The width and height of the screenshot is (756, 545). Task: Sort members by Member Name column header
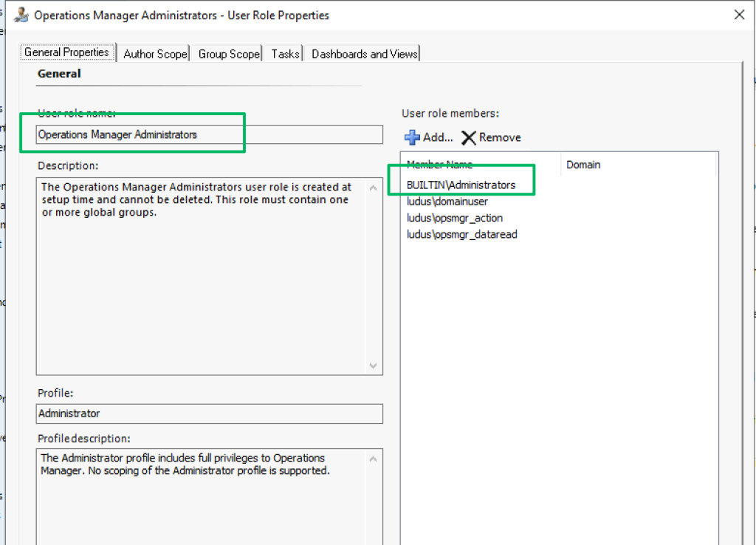click(x=481, y=165)
